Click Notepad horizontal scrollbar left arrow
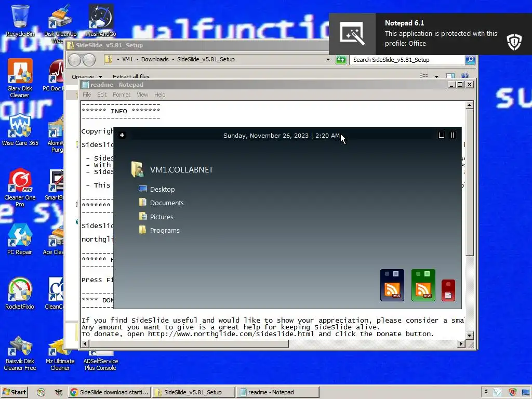The image size is (532, 399). 85,344
